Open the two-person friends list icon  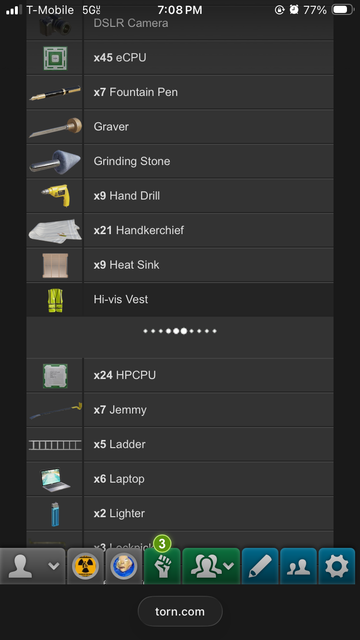point(298,567)
